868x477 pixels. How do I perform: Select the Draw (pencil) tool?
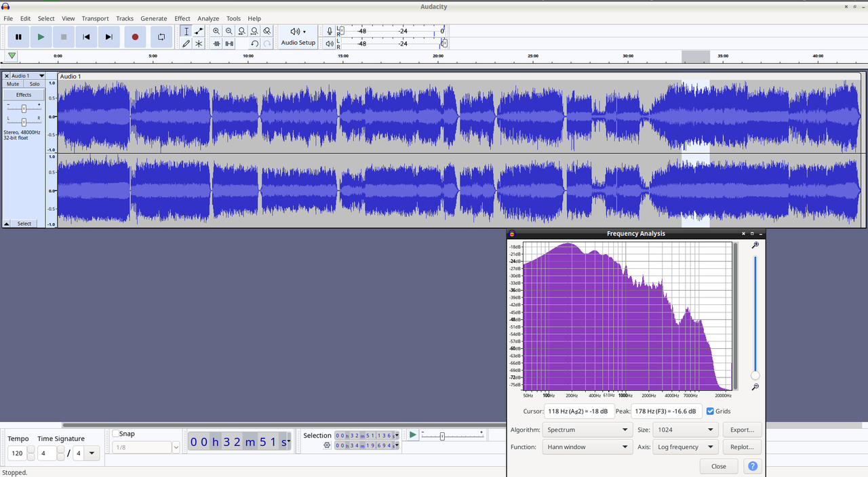[186, 43]
